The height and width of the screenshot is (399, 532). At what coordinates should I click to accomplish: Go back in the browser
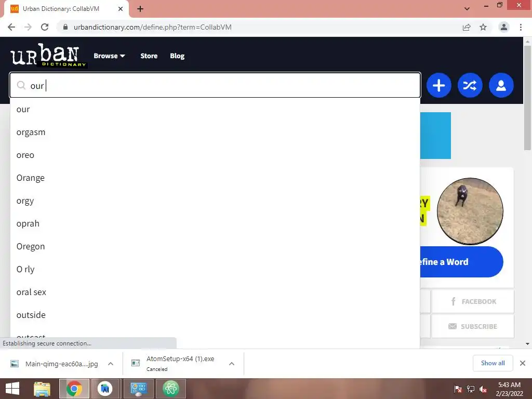click(11, 27)
